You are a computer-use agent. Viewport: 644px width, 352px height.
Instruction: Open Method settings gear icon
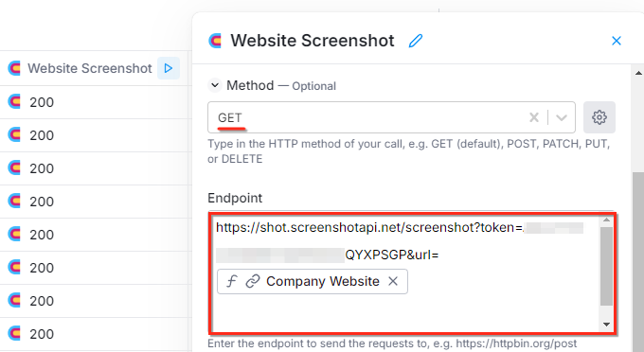tap(599, 117)
